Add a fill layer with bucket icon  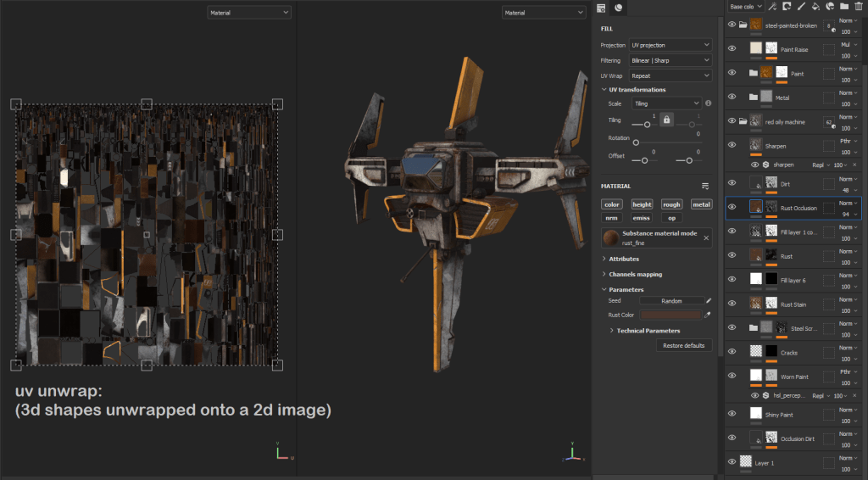point(815,7)
